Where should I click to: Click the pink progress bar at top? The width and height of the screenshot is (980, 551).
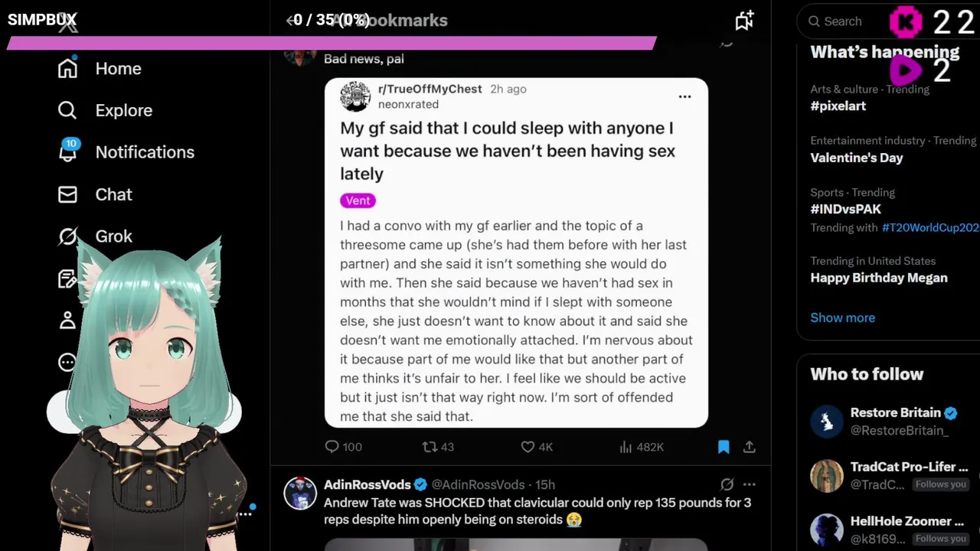pyautogui.click(x=331, y=43)
